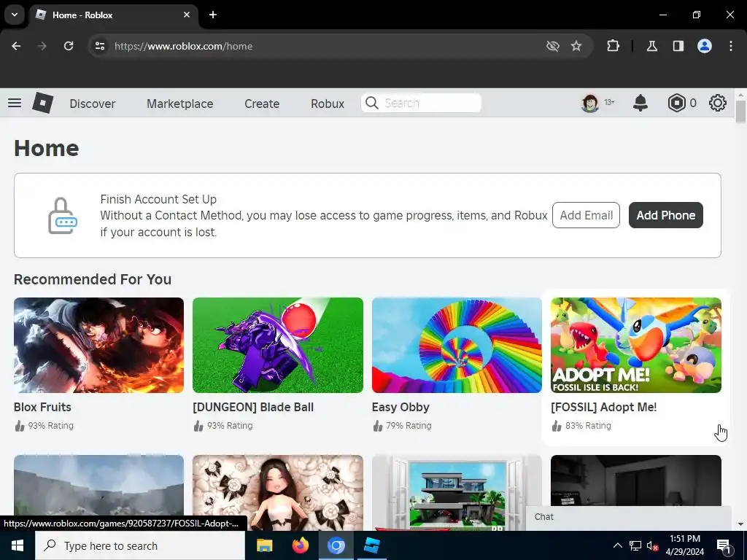Focus the Roblox search field
The width and height of the screenshot is (747, 560).
[x=421, y=103]
